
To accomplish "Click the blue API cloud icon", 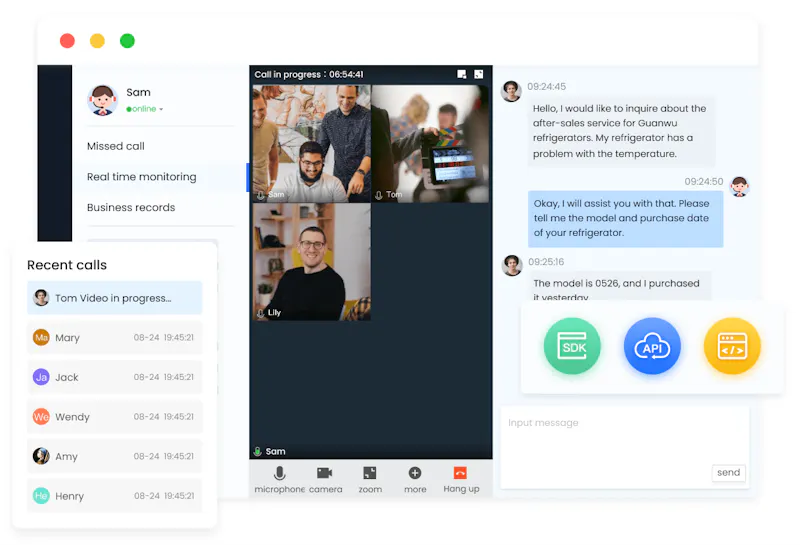I will (x=652, y=346).
